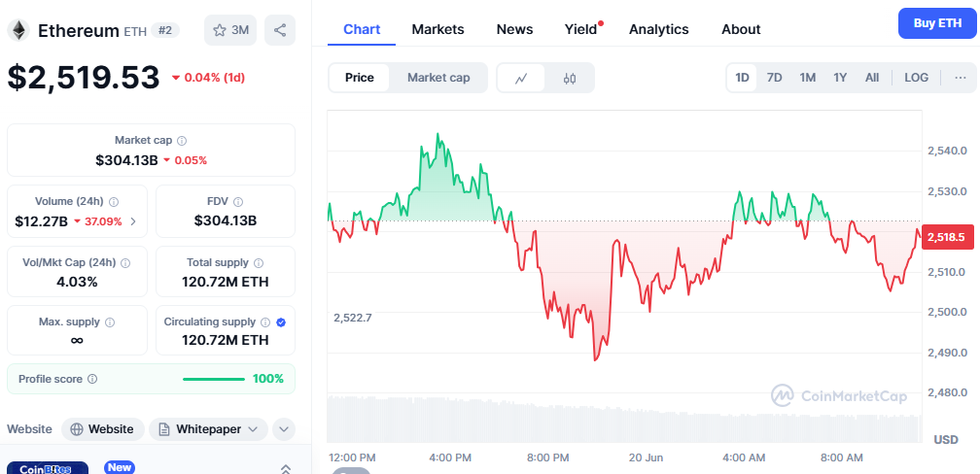Go to the Analytics tab
980x474 pixels.
click(659, 29)
